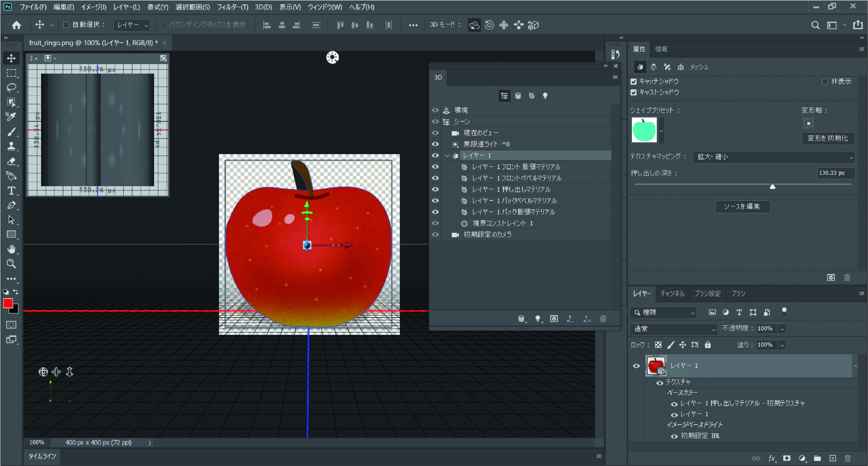This screenshot has width=868, height=466.
Task: Activate the 3D Pan mode icon
Action: [504, 25]
